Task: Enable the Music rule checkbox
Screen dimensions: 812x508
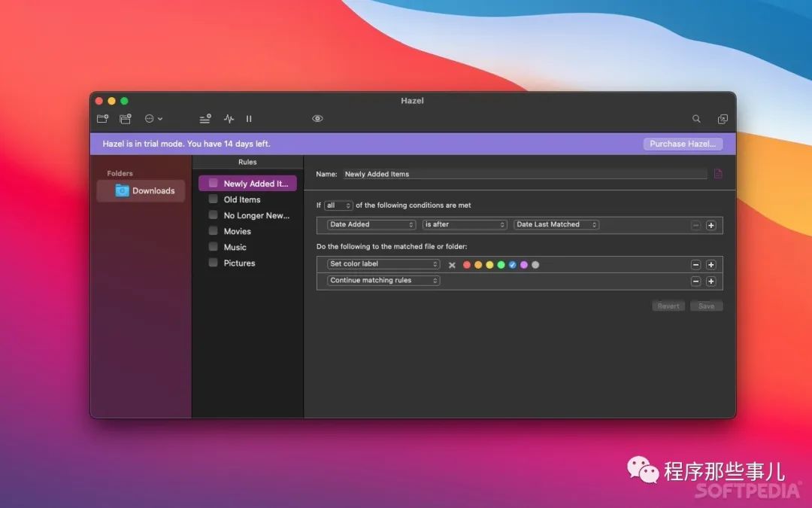Action: [x=213, y=247]
